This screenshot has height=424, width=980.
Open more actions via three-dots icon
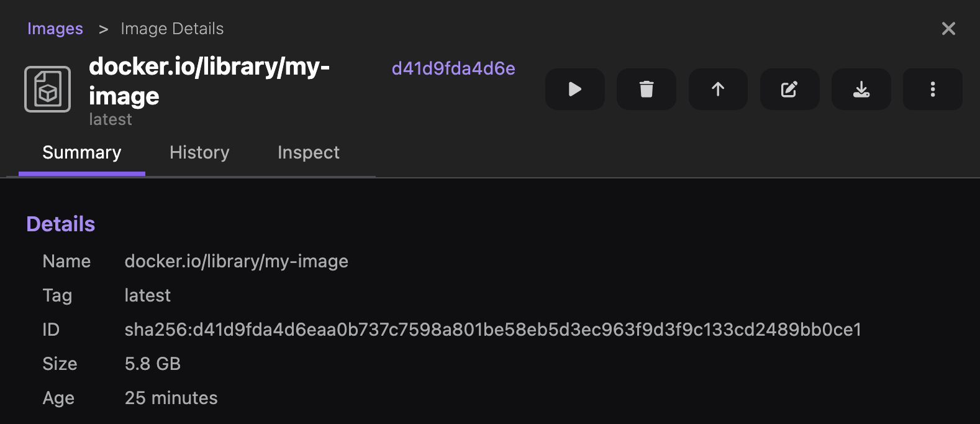click(932, 89)
